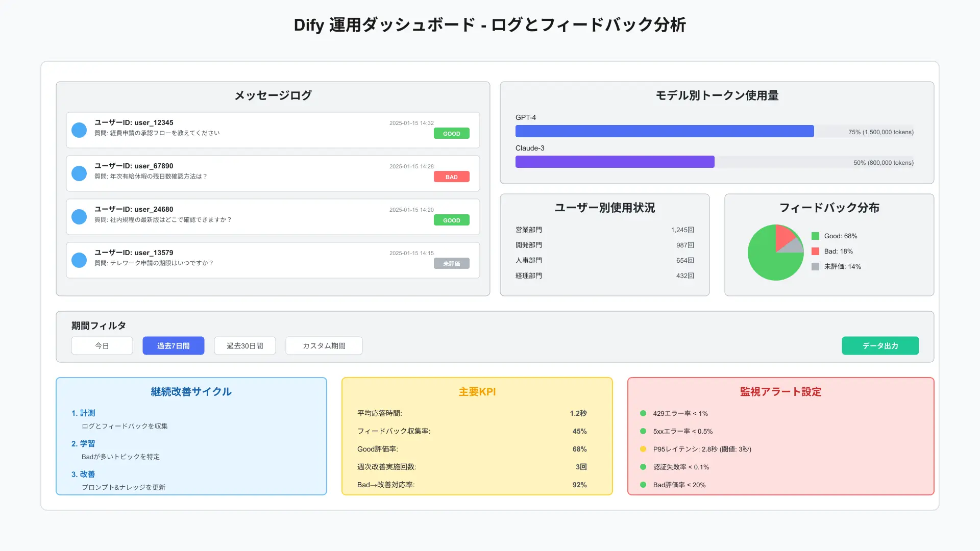Click the green dot beside 認証失敗率
Image resolution: width=980 pixels, height=551 pixels.
click(643, 467)
